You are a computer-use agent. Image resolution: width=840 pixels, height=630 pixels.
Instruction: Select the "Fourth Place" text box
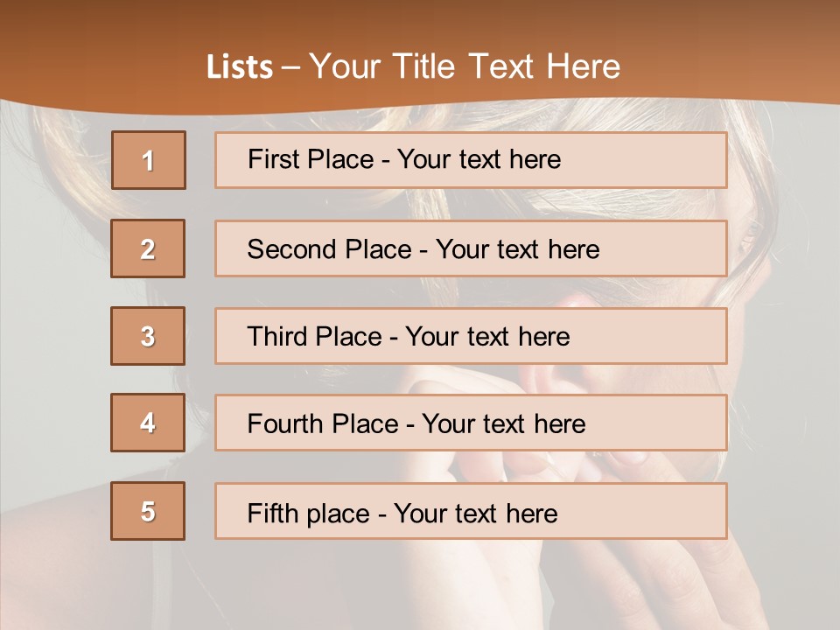click(x=471, y=423)
